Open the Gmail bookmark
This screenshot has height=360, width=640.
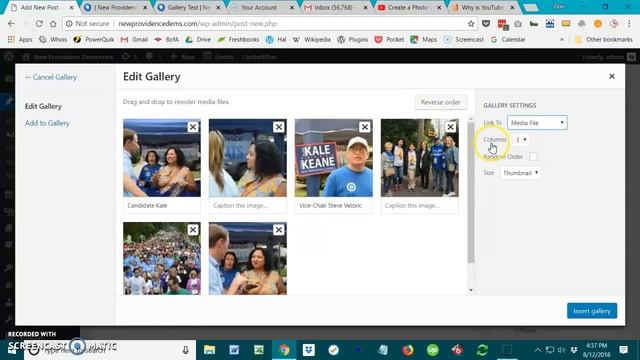click(134, 40)
